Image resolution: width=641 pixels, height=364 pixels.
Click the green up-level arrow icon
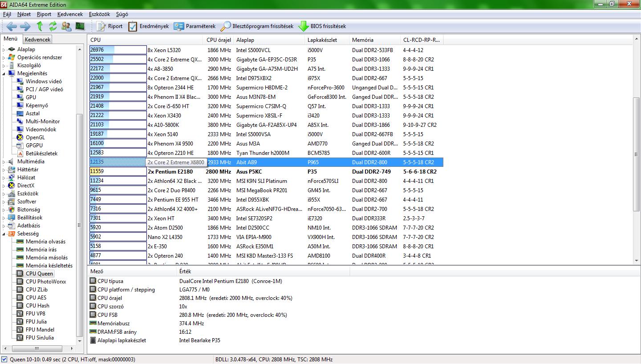[40, 26]
